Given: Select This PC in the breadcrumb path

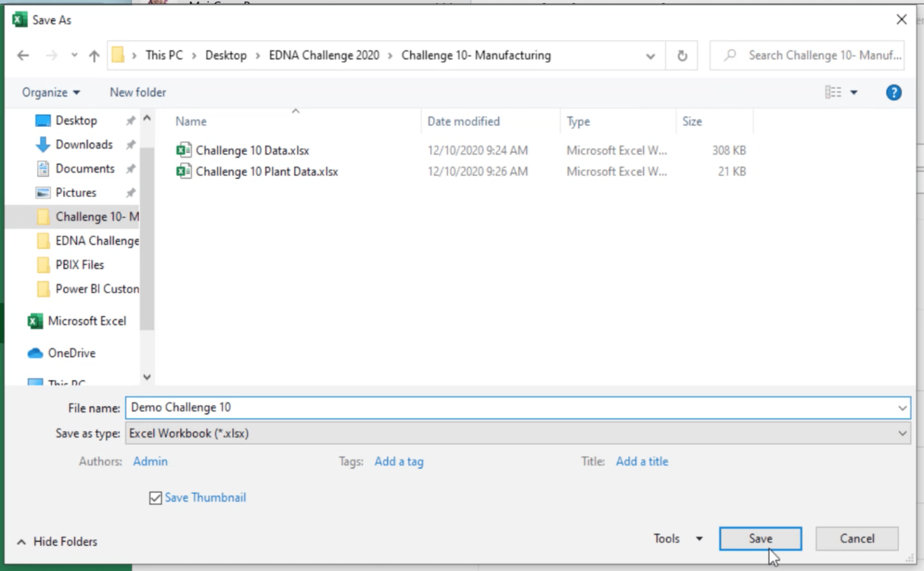Looking at the screenshot, I should click(x=164, y=55).
